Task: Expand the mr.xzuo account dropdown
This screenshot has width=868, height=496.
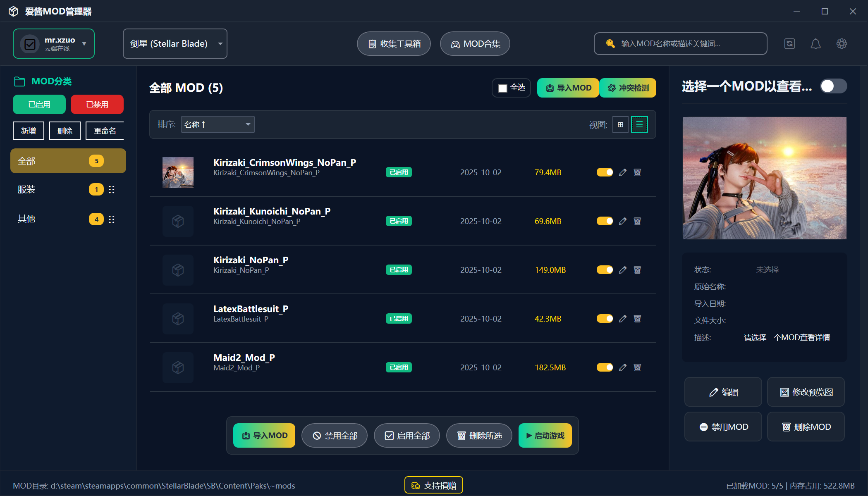Action: pyautogui.click(x=53, y=43)
